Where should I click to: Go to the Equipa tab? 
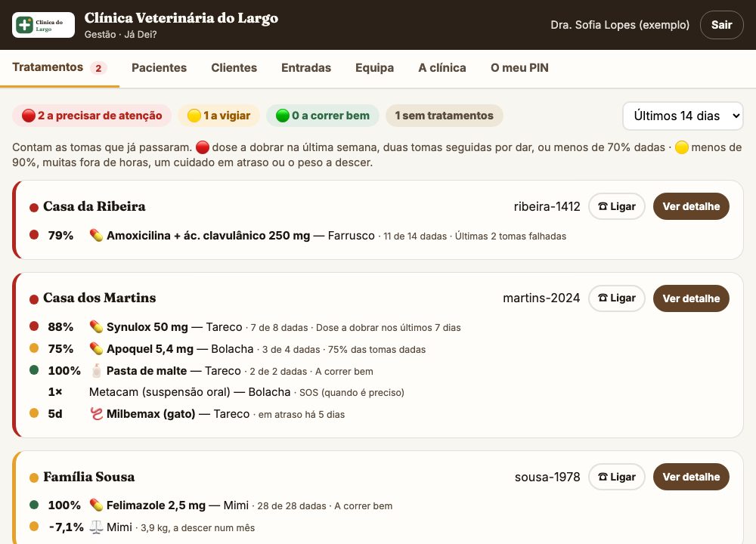tap(375, 68)
